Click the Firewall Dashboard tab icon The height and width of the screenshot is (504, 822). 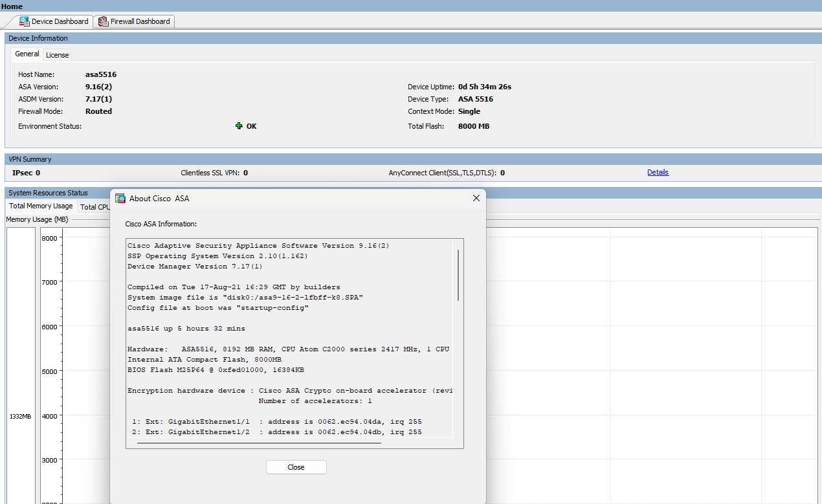[103, 21]
